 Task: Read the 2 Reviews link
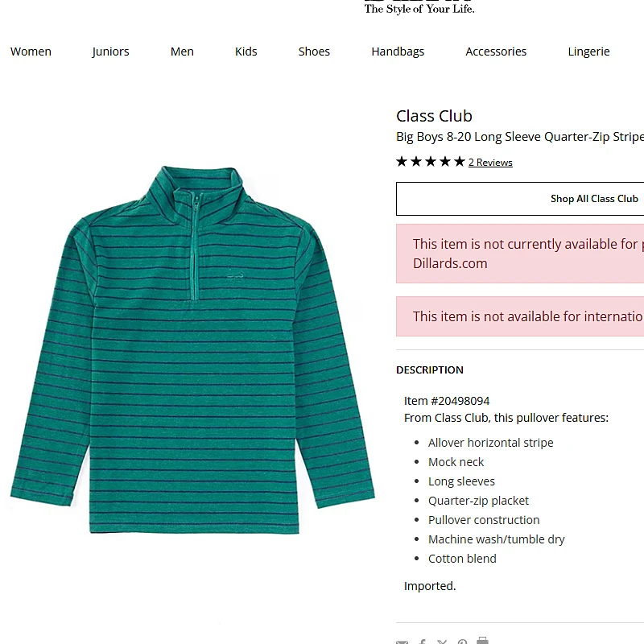[490, 163]
